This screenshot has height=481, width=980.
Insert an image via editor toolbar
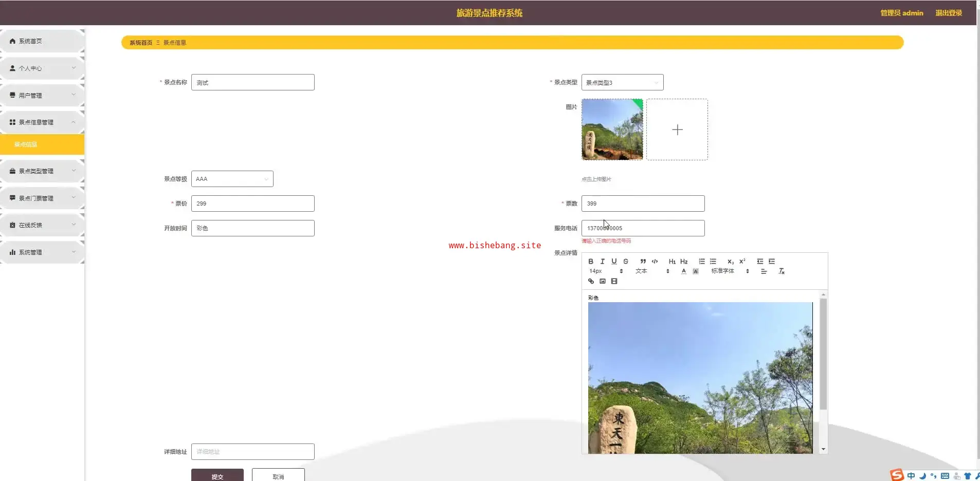[602, 281]
